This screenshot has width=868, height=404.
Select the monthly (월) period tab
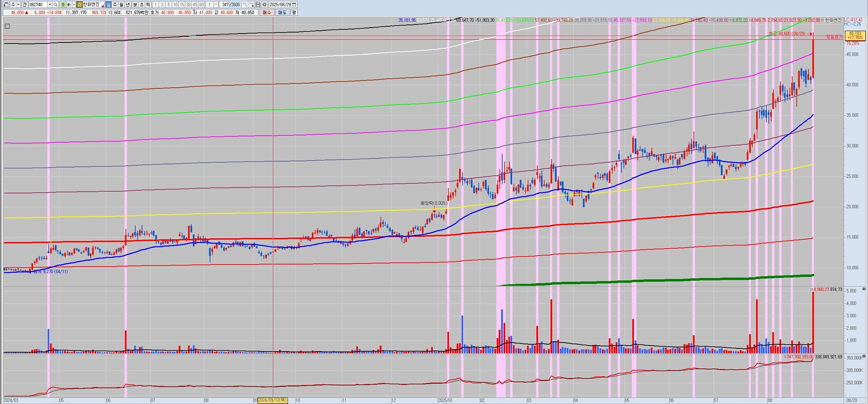click(x=121, y=5)
